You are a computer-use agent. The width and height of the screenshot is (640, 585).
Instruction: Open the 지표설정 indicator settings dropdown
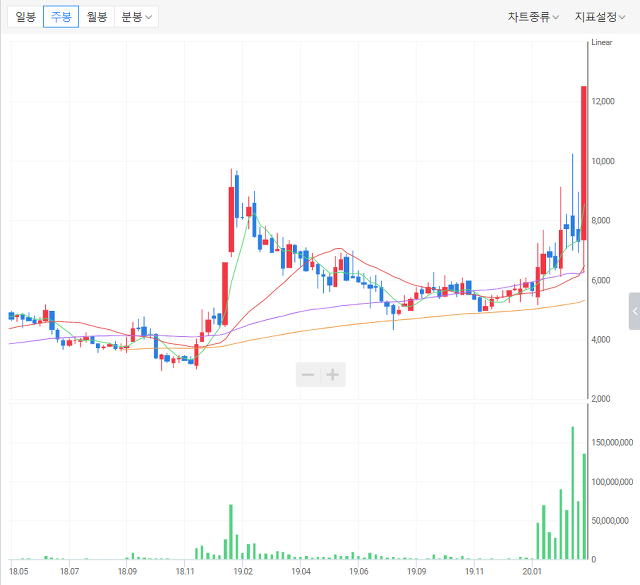(600, 17)
